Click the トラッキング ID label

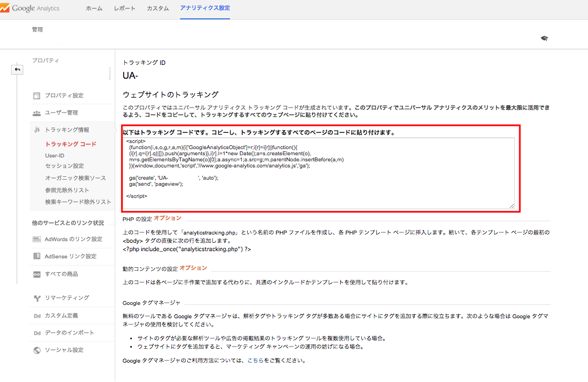click(144, 63)
